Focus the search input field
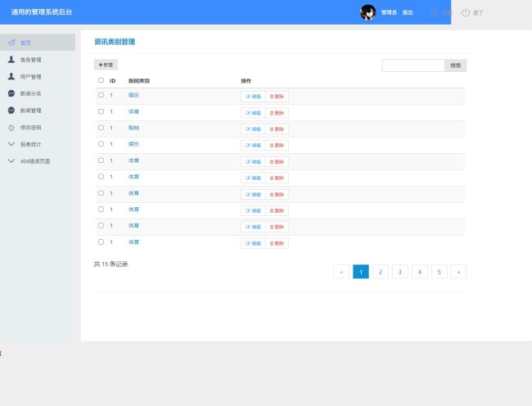 413,65
